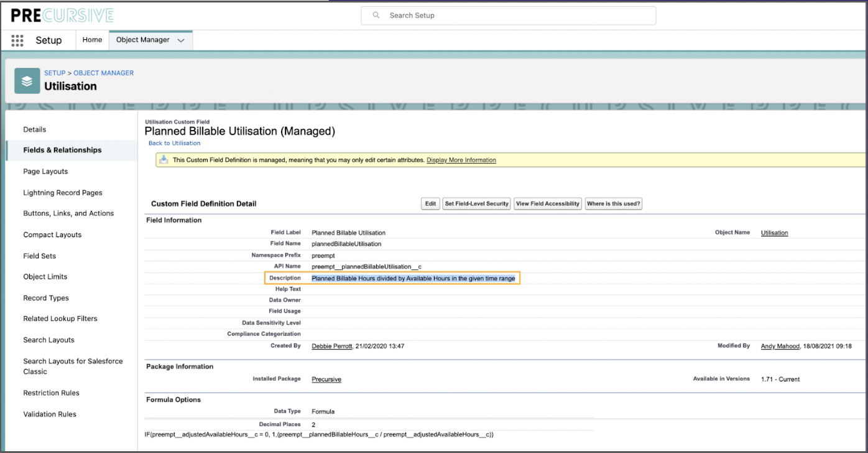The width and height of the screenshot is (868, 453).
Task: Click View Field Accessibility button
Action: [x=548, y=203]
